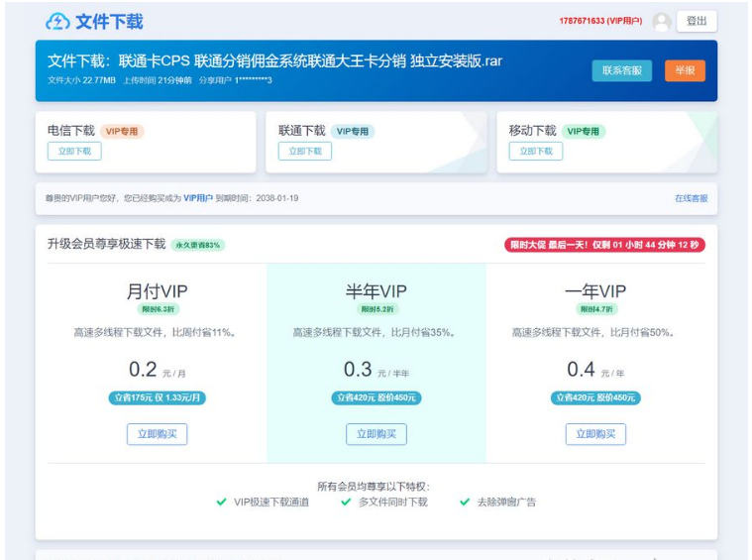Click the 立省420元 badge under 一年VIP
This screenshot has width=752, height=560.
595,397
